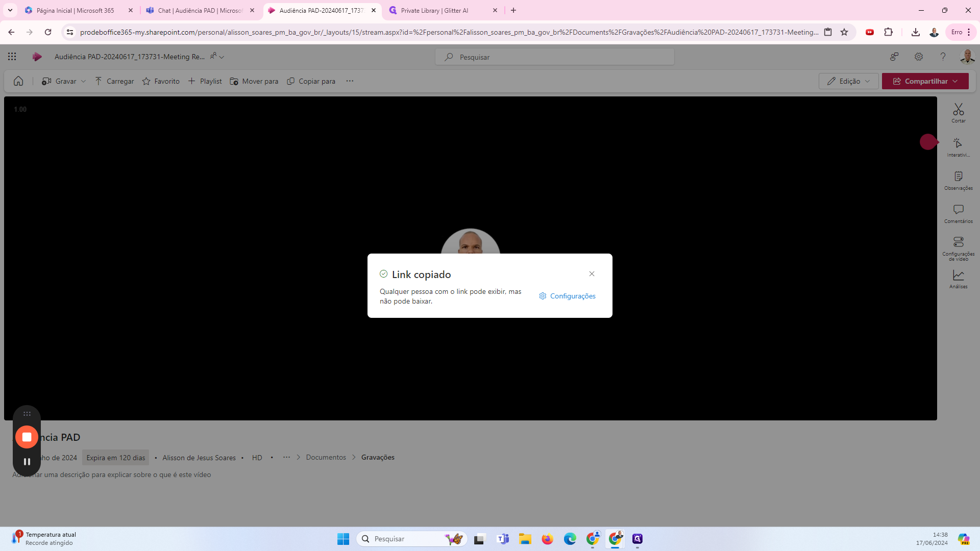Click the Compartilhar button
Image resolution: width=980 pixels, height=551 pixels.
click(925, 81)
